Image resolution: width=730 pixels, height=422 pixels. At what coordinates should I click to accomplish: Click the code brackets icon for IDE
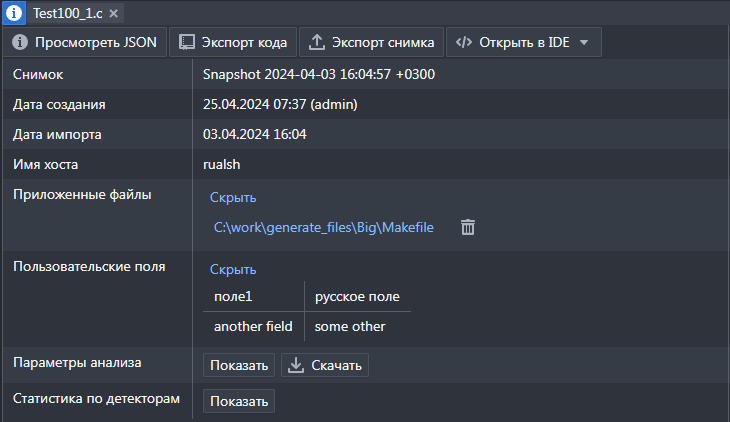[464, 42]
